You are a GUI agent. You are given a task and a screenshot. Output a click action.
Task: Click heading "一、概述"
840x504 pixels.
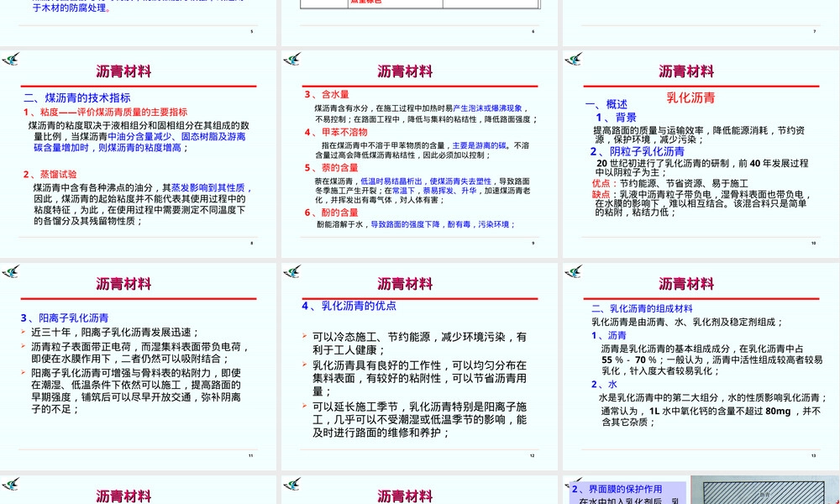pos(606,104)
